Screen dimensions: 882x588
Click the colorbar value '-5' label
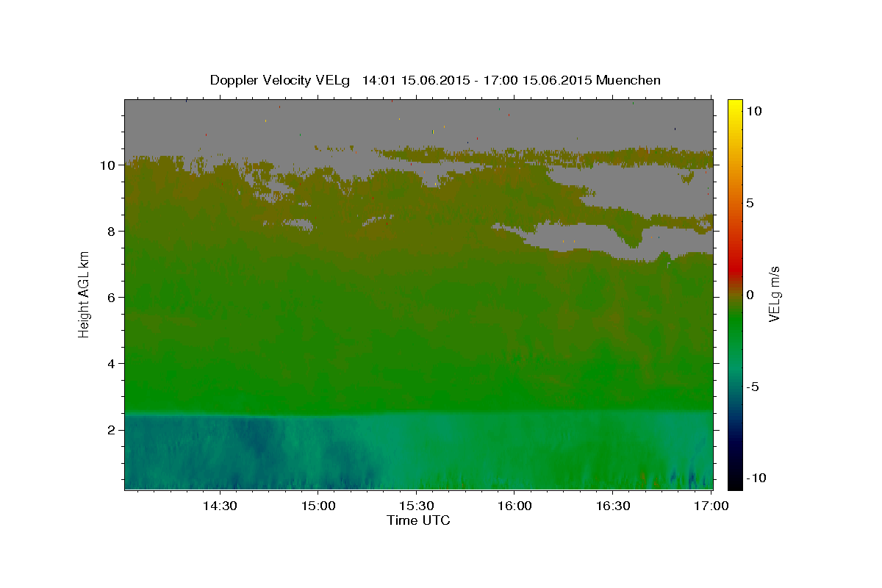(x=752, y=387)
